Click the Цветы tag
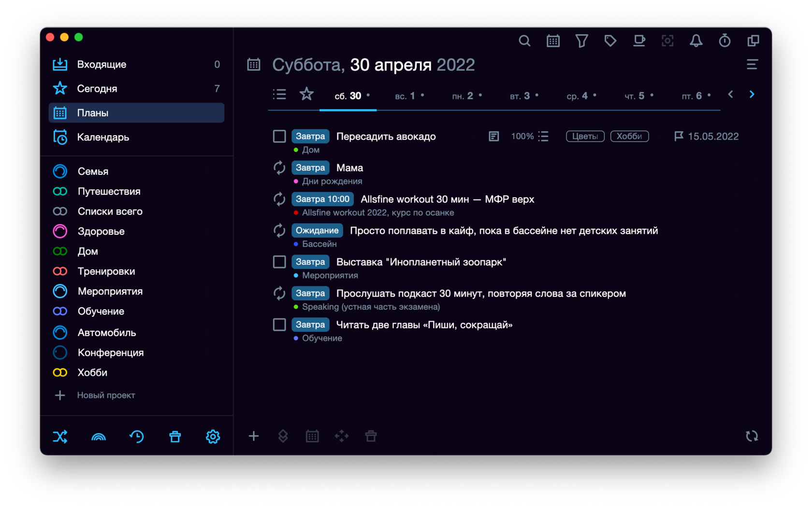 pos(585,136)
